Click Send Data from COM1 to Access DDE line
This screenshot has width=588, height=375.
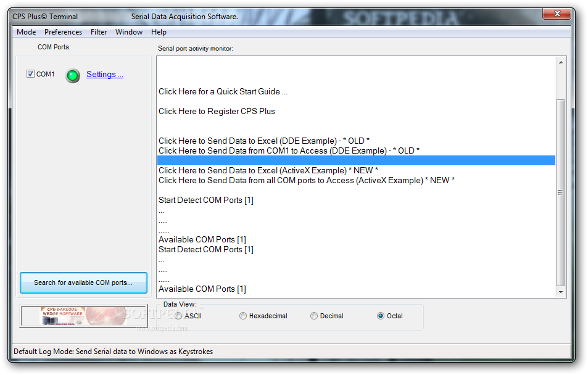click(x=289, y=150)
